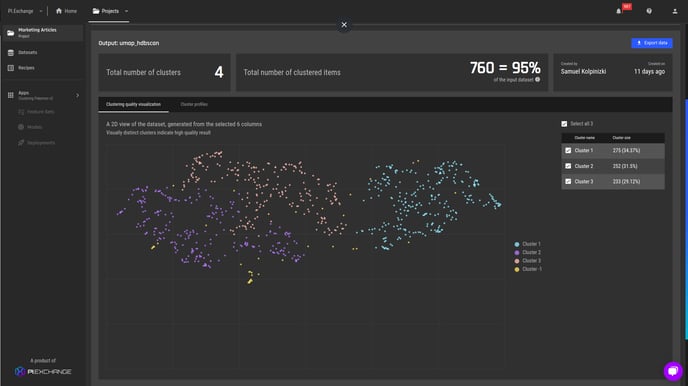Open the notifications bell icon
This screenshot has height=386, width=688.
(x=619, y=11)
